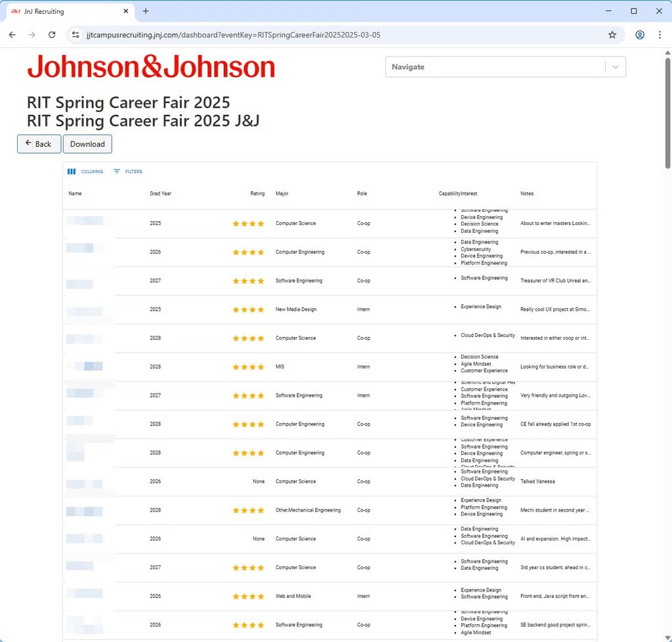Click 'RIT Spring Career Fair 2025 J&J' heading

point(143,121)
